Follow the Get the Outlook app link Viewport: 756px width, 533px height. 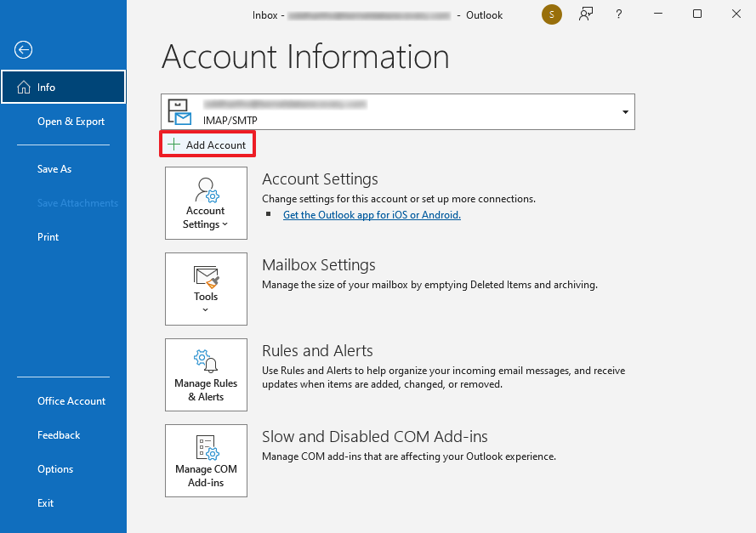tap(372, 215)
